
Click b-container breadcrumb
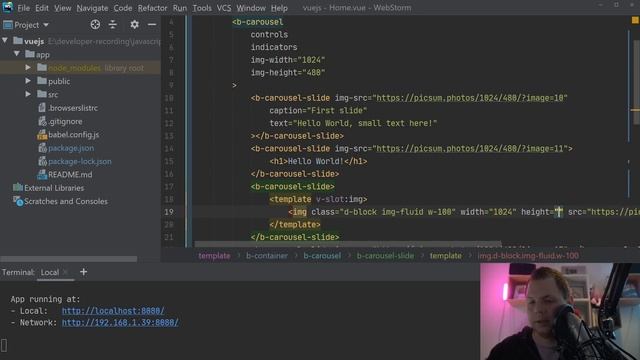tap(267, 256)
